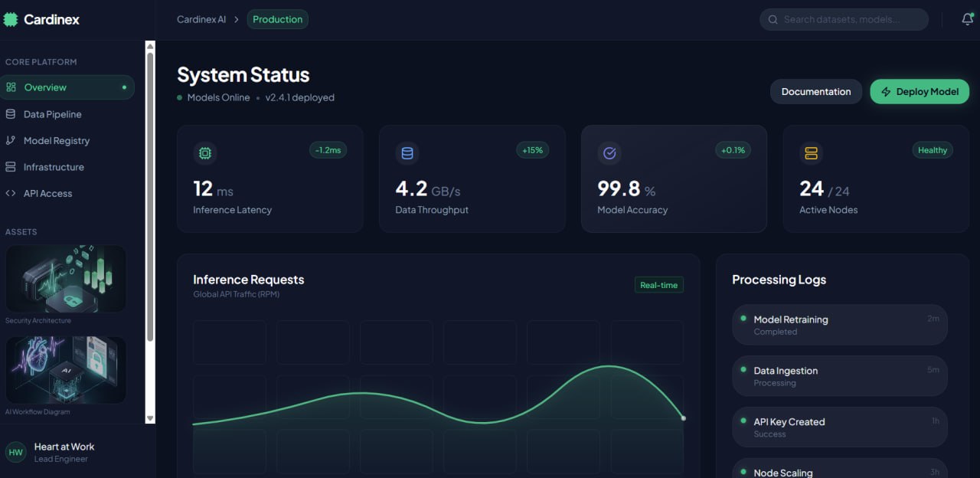This screenshot has width=980, height=478.
Task: Select Infrastructure in the sidebar
Action: [x=67, y=167]
